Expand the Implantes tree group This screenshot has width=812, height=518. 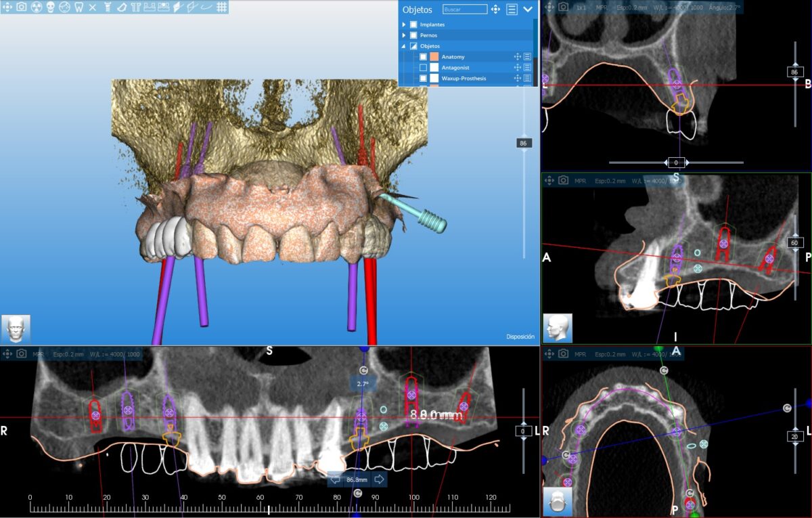404,24
